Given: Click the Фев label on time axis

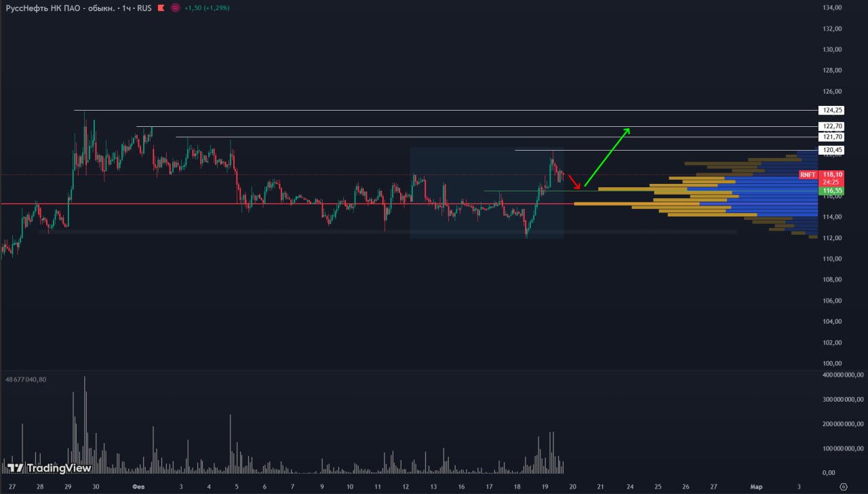Looking at the screenshot, I should click(138, 487).
